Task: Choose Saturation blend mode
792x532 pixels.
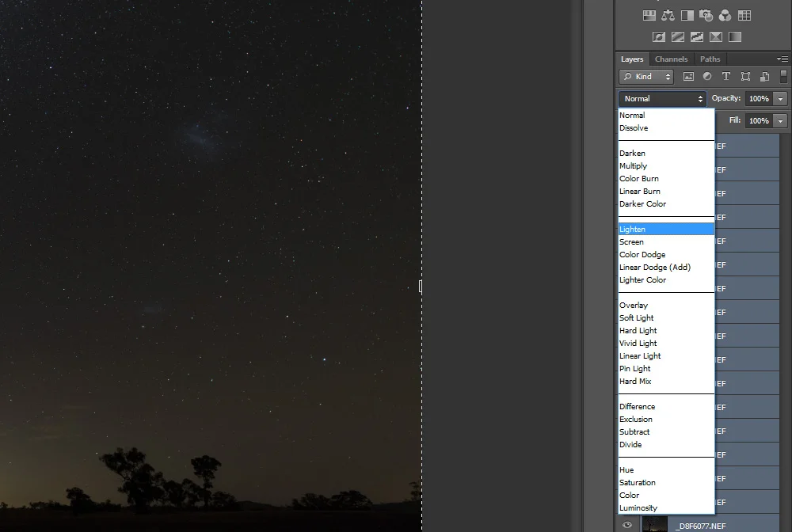Action: tap(666, 483)
